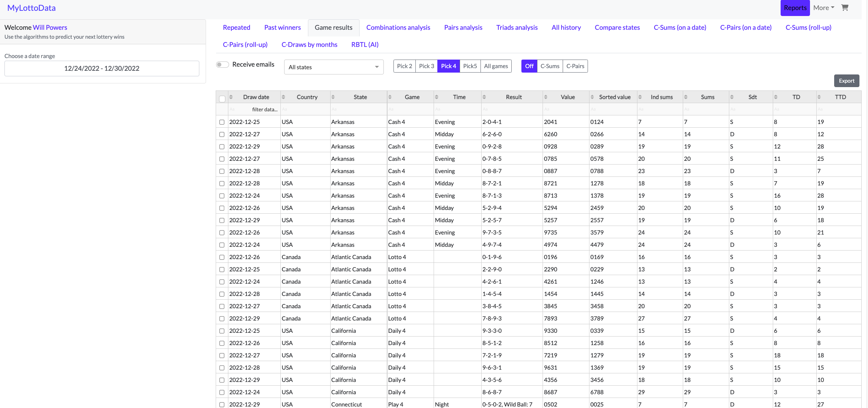Screen dimensions: 868x408
Task: Check row with result 6-2-6-0
Action: (x=222, y=134)
